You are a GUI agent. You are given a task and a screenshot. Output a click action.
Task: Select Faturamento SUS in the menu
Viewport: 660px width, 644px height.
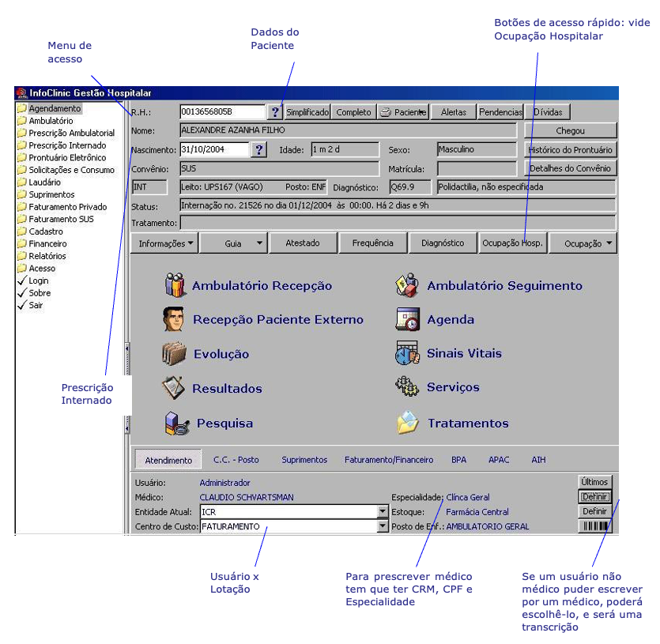(x=55, y=219)
